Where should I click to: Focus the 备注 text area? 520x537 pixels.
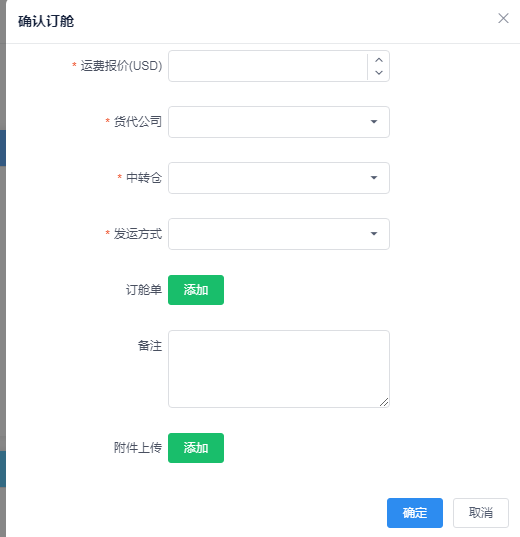(x=279, y=369)
